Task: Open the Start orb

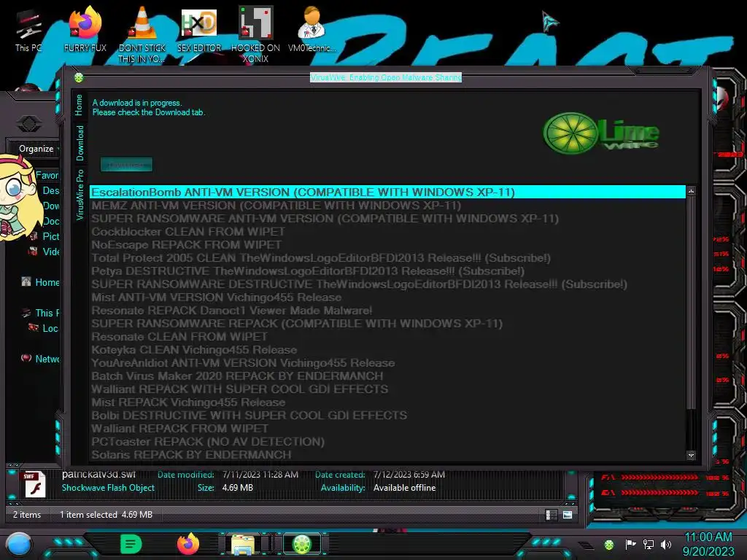Action: point(19,545)
